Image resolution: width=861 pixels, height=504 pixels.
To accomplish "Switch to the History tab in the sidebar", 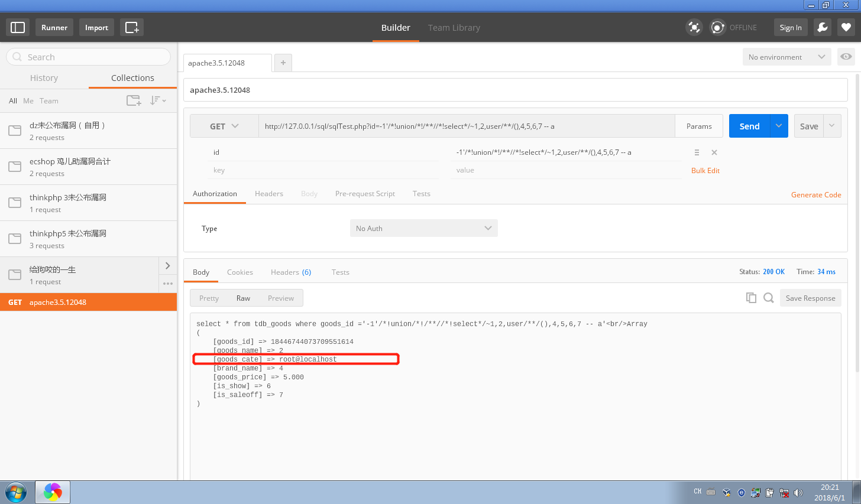I will [44, 78].
